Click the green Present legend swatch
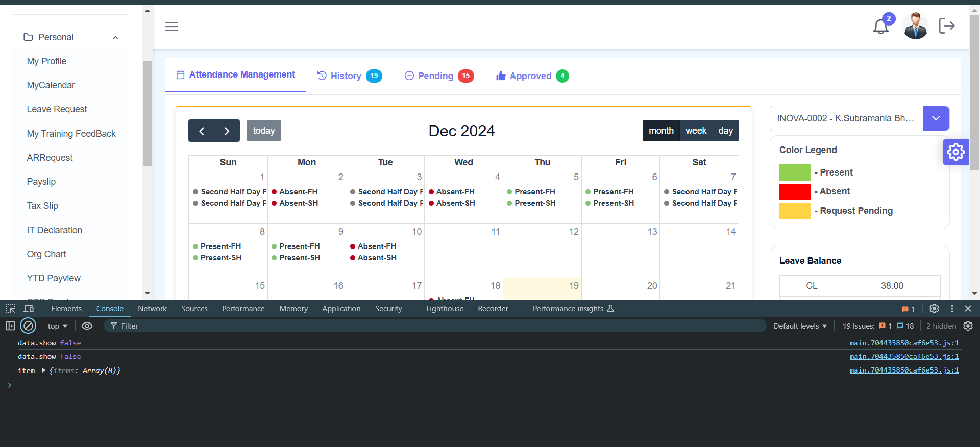This screenshot has height=447, width=980. (x=795, y=172)
